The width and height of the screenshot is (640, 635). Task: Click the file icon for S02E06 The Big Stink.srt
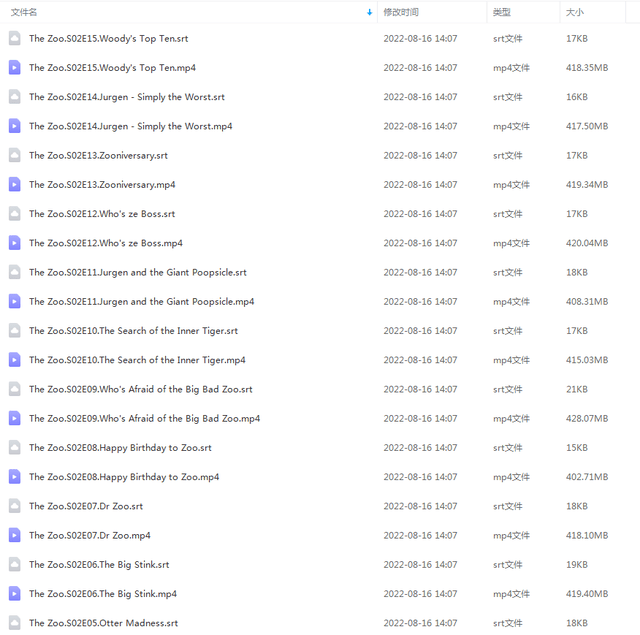click(15, 564)
